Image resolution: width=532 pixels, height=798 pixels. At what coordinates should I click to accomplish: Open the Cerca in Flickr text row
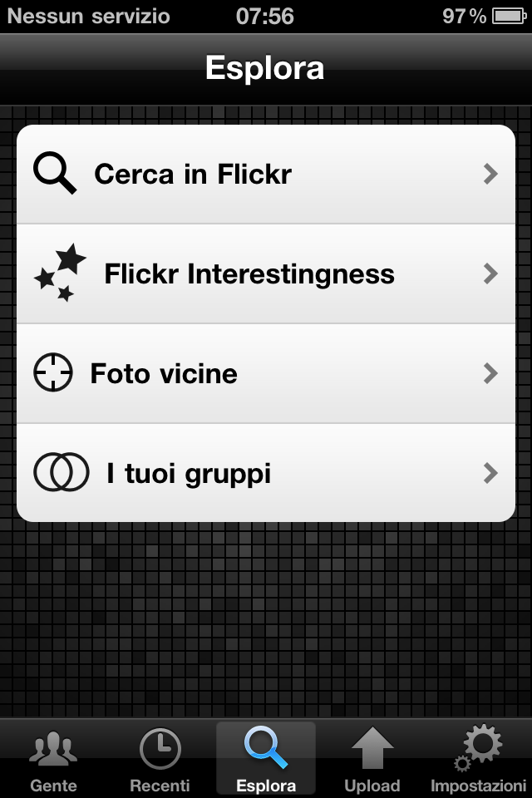point(266,174)
